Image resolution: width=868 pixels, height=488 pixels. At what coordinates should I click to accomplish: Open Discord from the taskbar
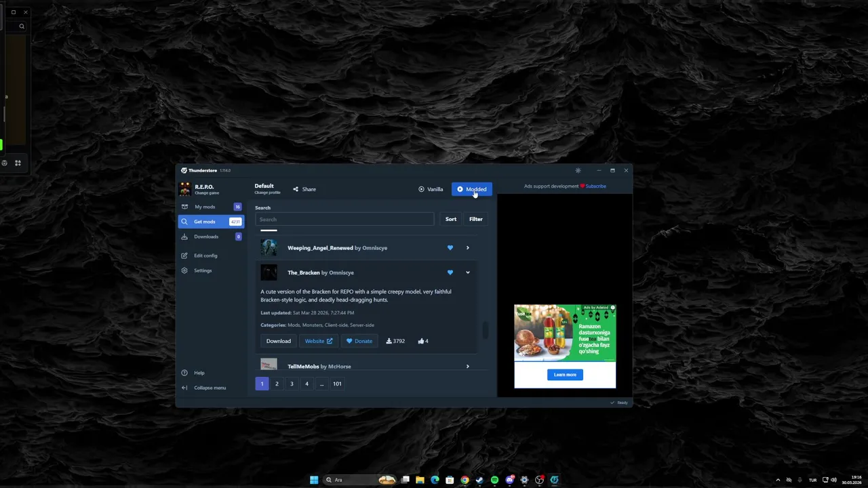[509, 480]
